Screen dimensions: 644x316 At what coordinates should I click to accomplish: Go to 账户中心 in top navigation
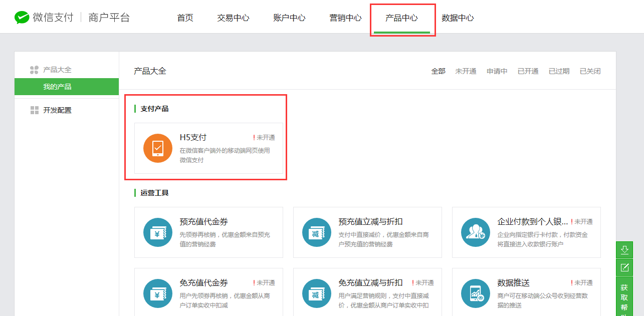289,18
